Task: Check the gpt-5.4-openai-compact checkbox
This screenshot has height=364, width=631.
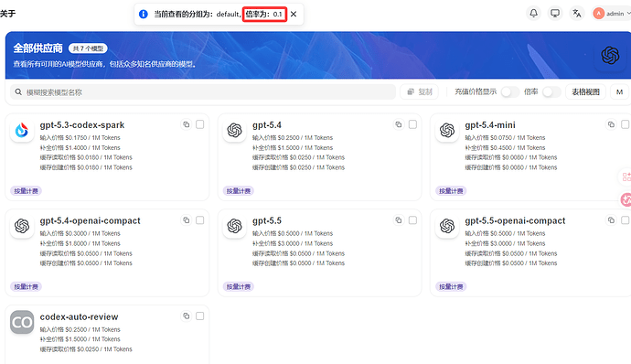Action: pos(199,220)
